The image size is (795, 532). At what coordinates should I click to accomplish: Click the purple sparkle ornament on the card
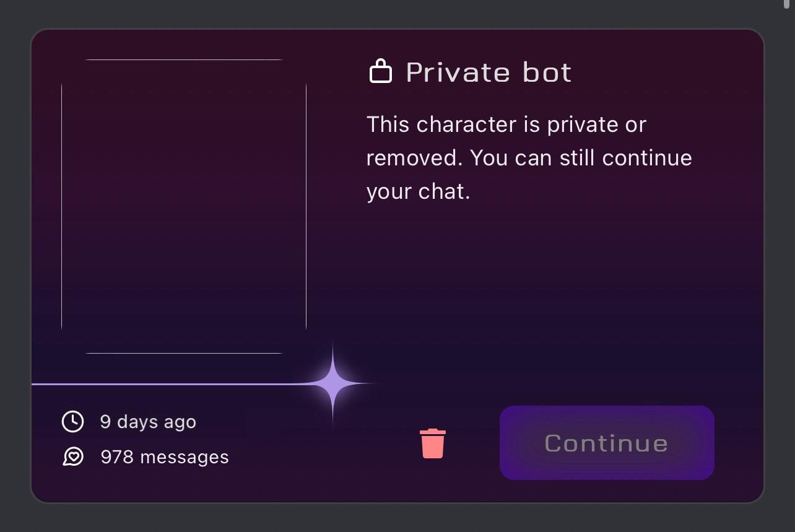tap(332, 383)
